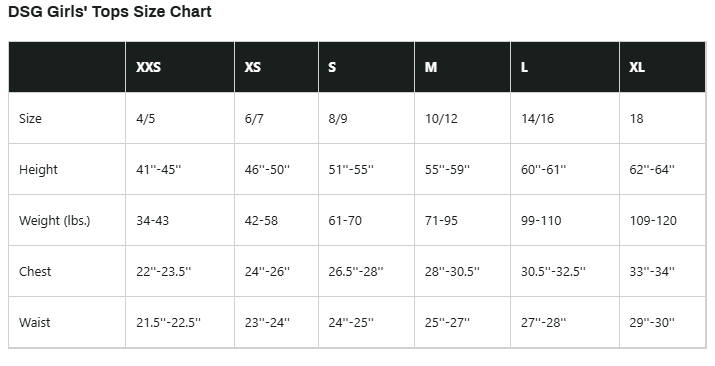Click the Size row label
Image resolution: width=715 pixels, height=366 pixels.
[x=30, y=119]
